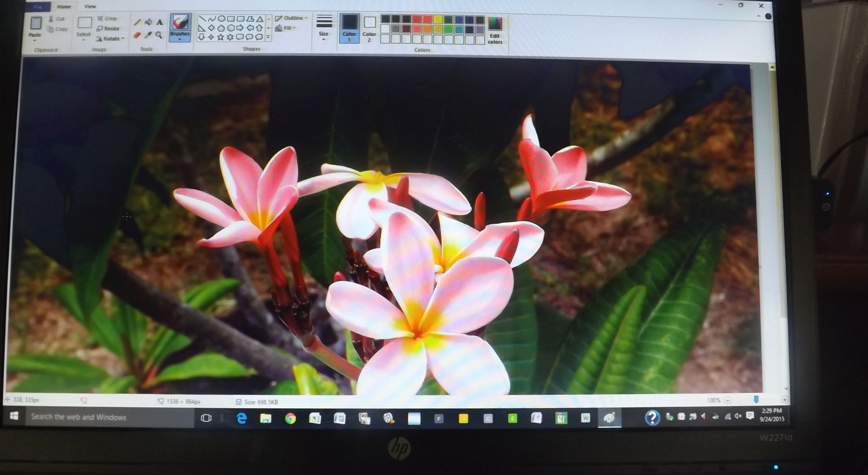Pick the yellow color swatch
This screenshot has width=868, height=475.
click(x=438, y=19)
